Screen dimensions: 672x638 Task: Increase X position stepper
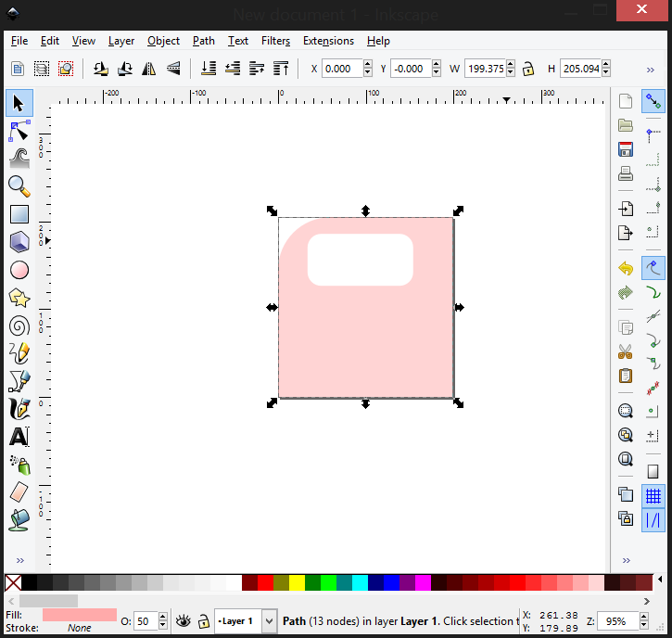pyautogui.click(x=367, y=64)
